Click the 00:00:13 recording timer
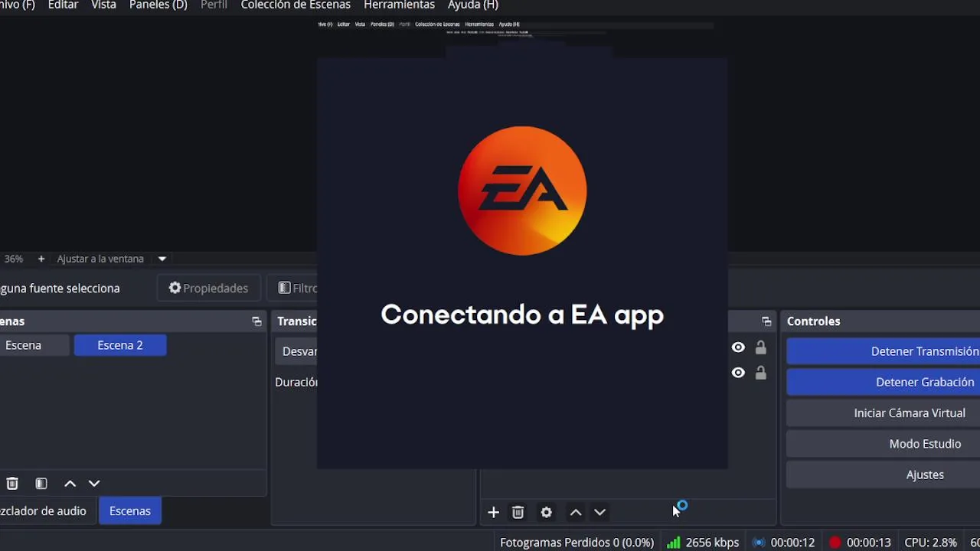980x551 pixels. coord(869,543)
